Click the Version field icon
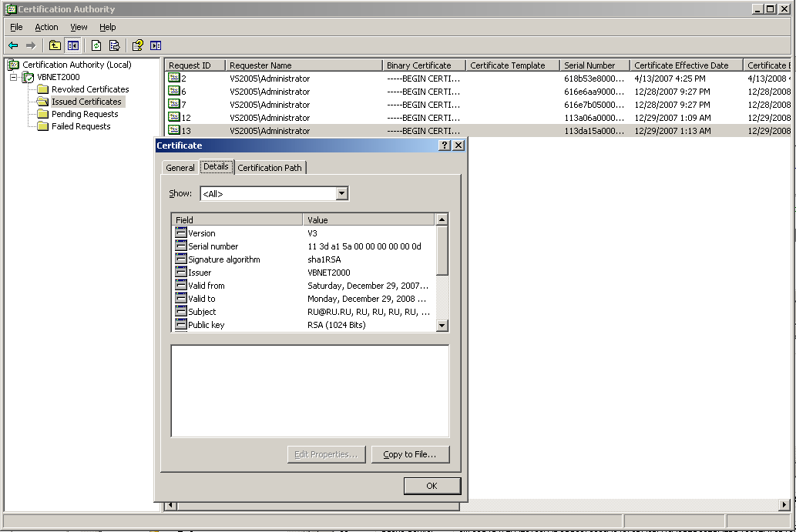Screen dimensions: 796x532 (181, 233)
